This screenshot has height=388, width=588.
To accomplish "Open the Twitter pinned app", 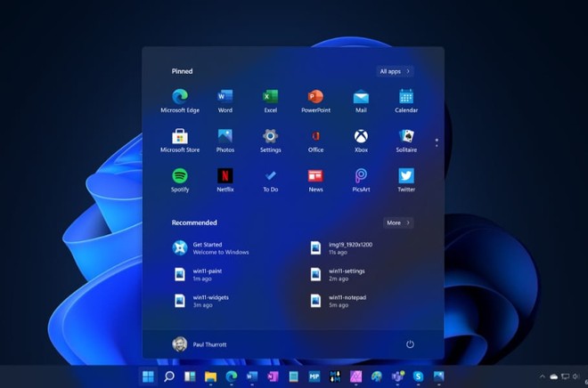I will coord(406,176).
